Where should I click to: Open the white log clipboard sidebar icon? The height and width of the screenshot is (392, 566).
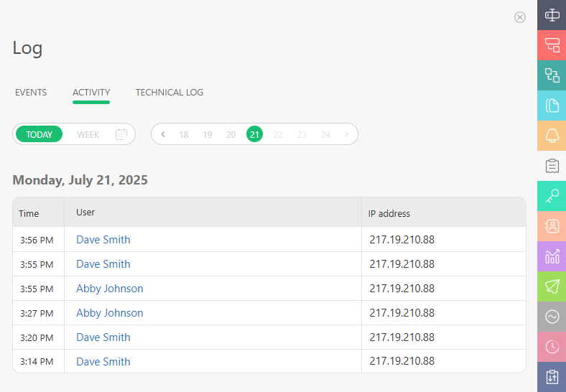552,166
